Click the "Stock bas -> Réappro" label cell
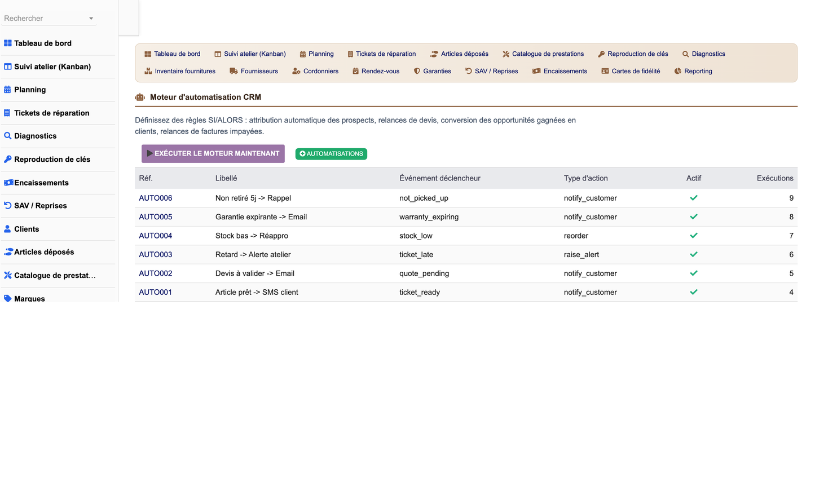This screenshot has height=504, width=815. [x=252, y=236]
